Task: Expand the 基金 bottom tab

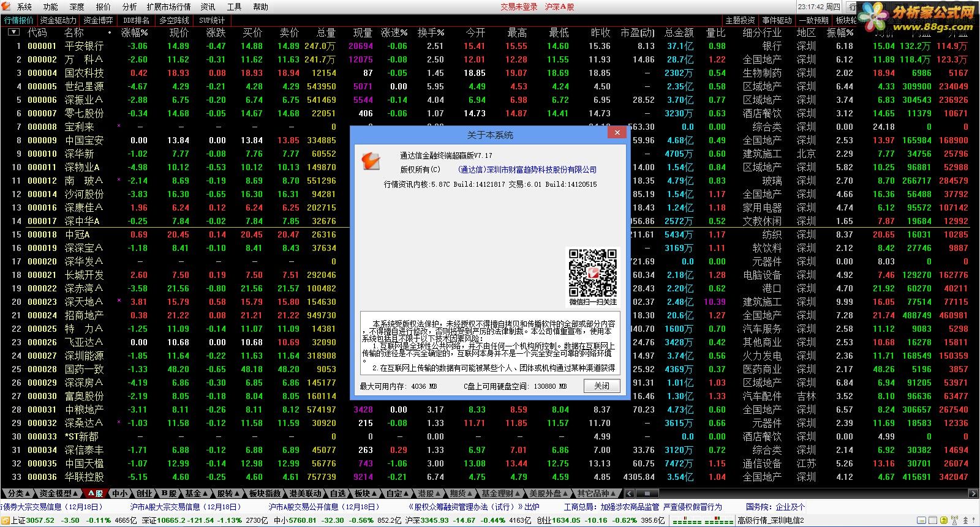Action: click(196, 493)
